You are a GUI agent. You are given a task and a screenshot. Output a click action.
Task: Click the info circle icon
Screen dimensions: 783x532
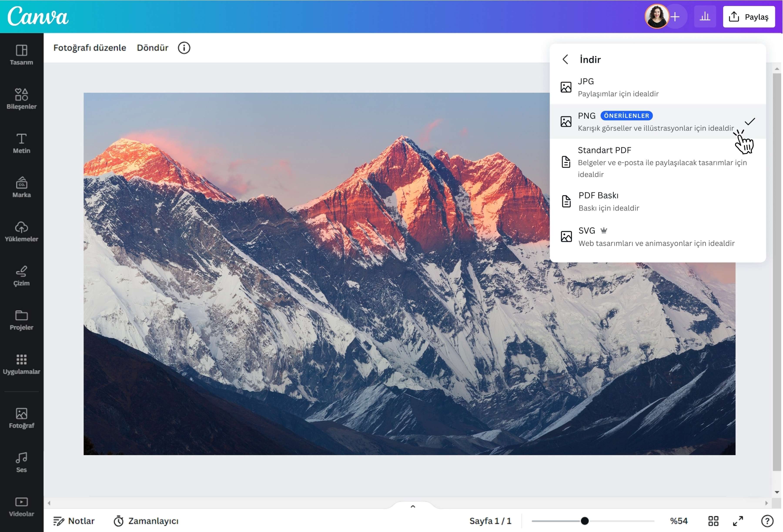[x=184, y=48]
